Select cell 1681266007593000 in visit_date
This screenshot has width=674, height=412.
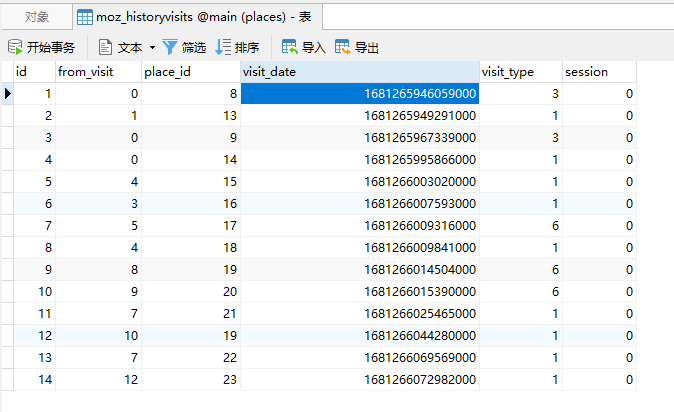(x=360, y=203)
